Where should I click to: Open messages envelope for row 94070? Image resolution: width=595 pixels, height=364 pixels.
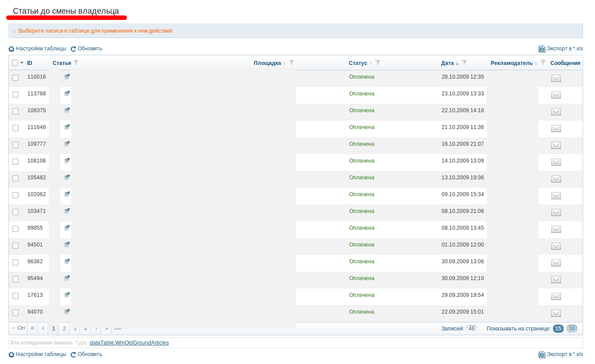[x=556, y=313]
